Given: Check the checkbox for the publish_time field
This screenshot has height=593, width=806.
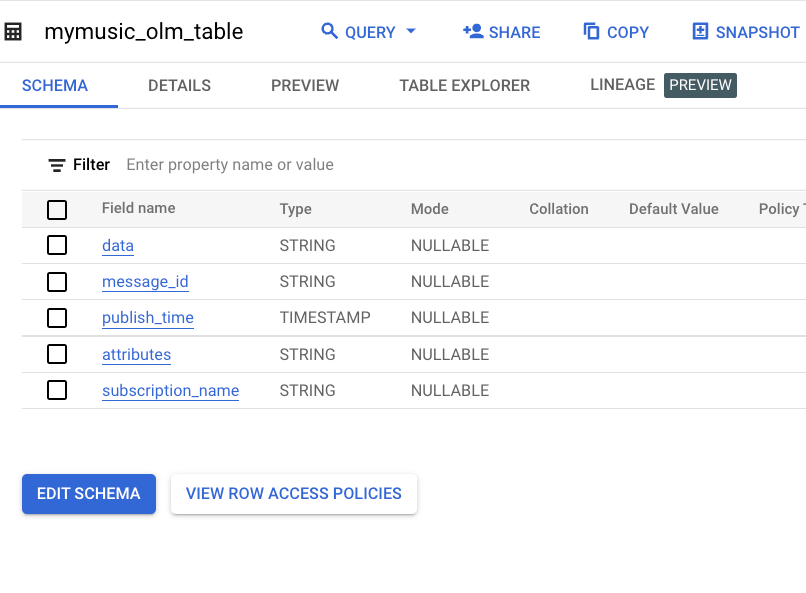Looking at the screenshot, I should (x=57, y=317).
